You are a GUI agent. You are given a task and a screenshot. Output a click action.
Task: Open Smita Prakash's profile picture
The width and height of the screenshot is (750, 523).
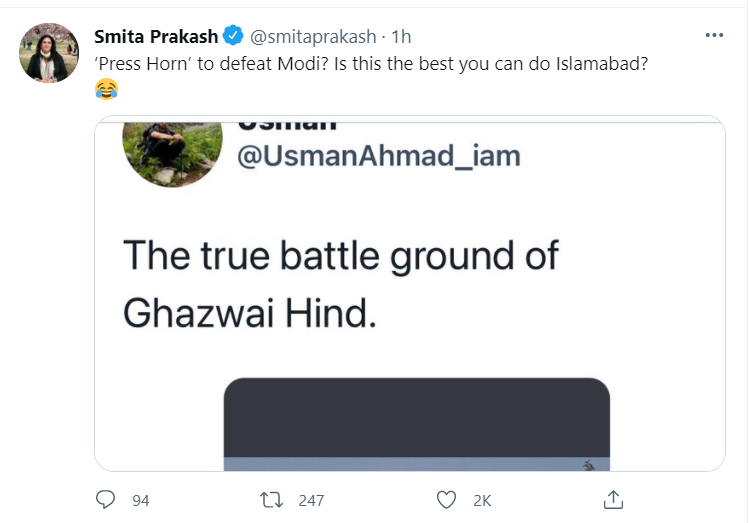tap(49, 52)
